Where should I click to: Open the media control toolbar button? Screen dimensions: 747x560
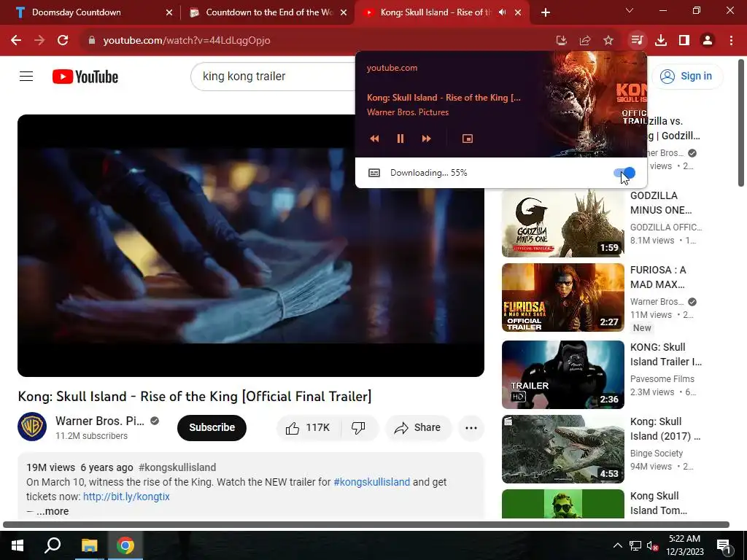coord(637,41)
